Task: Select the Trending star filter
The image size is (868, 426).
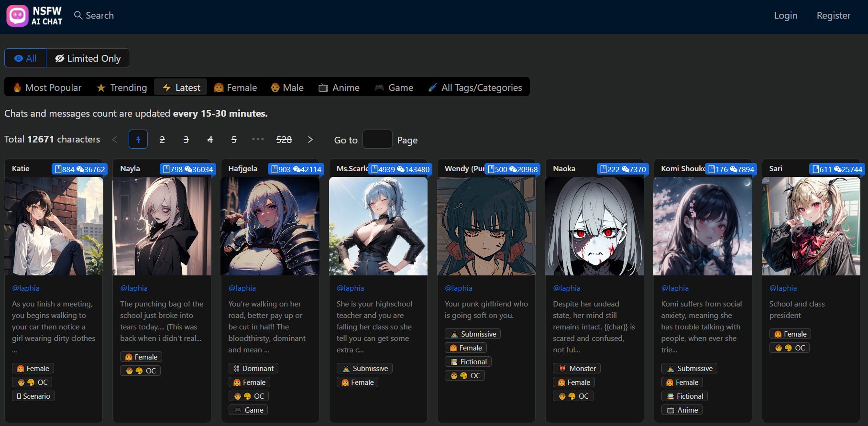Action: tap(121, 87)
